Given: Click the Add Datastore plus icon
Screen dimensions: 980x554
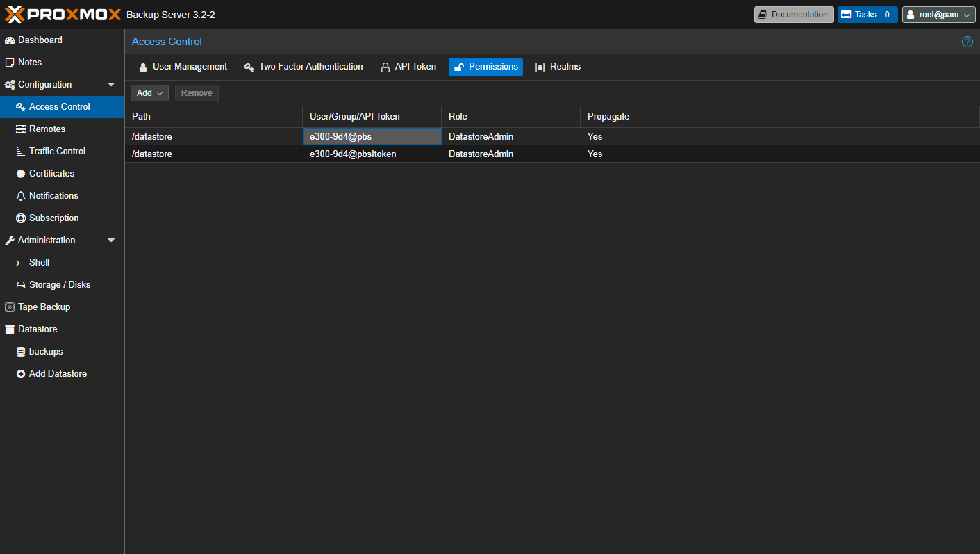Looking at the screenshot, I should [21, 374].
